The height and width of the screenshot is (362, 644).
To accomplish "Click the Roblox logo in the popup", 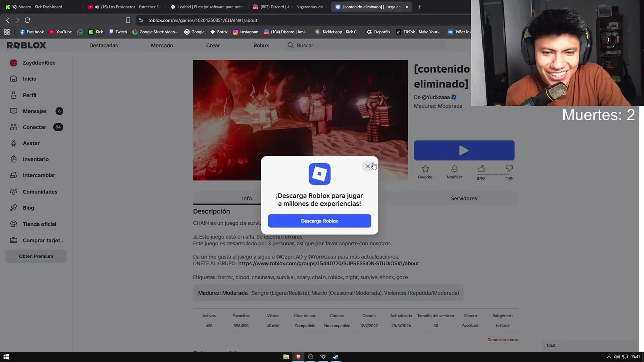I will coord(319,174).
